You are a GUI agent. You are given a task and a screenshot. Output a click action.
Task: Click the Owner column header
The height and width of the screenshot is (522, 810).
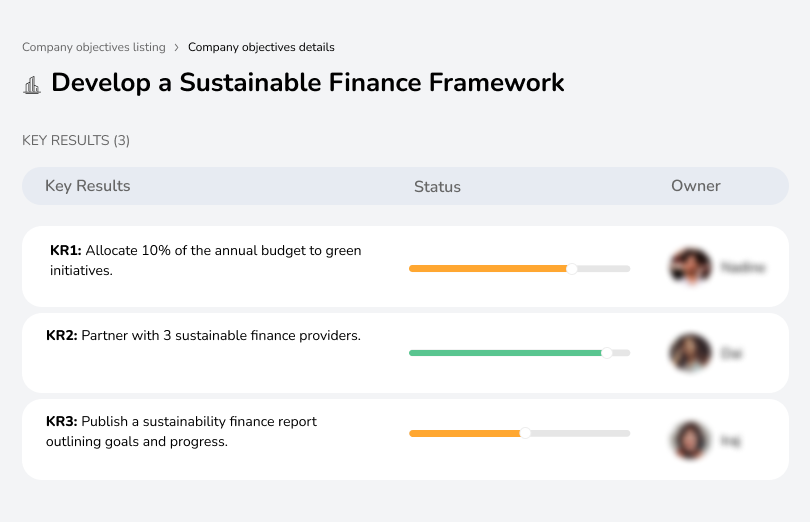696,186
